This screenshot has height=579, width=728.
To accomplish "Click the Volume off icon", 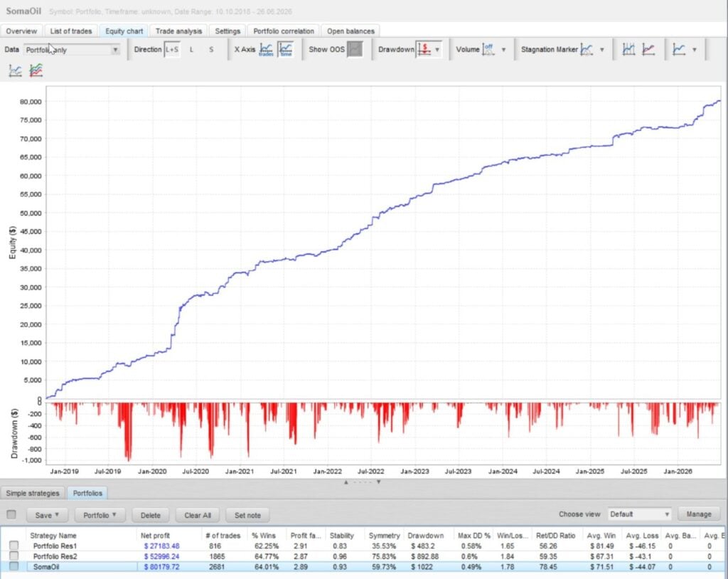I will tap(488, 49).
